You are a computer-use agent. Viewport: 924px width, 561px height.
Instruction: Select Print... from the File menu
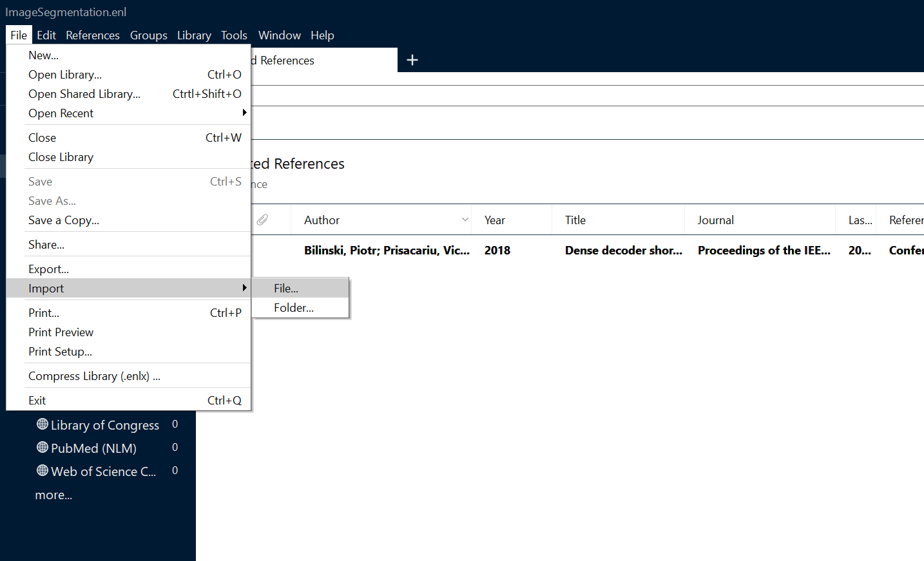128,313
